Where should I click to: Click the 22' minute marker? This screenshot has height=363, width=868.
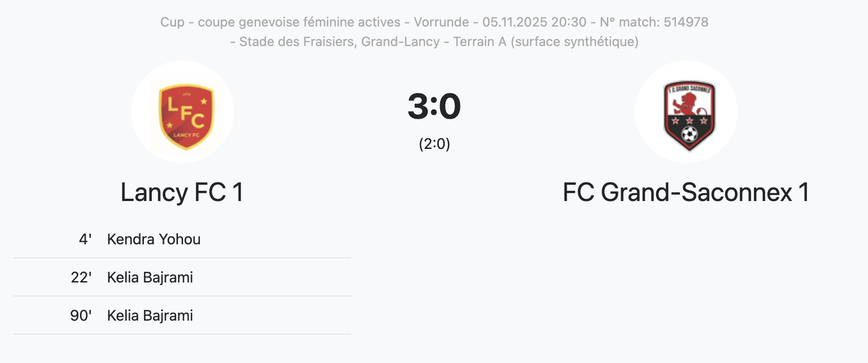(x=81, y=277)
